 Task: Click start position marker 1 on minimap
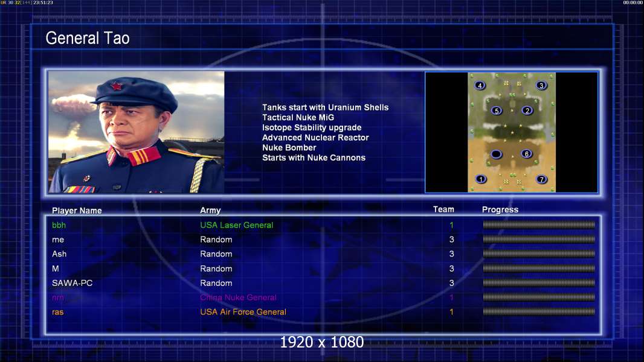pos(480,179)
